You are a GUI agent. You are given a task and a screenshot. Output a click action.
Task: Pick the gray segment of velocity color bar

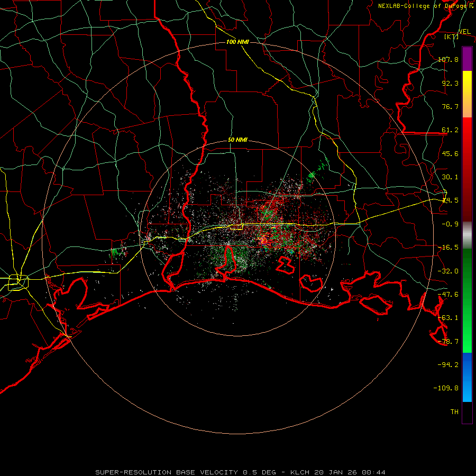tap(467, 235)
